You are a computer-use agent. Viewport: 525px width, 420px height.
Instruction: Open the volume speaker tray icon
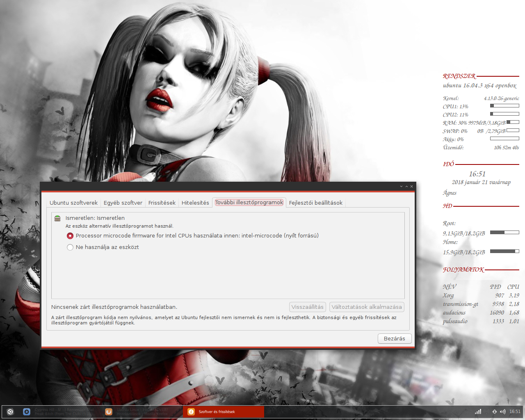point(502,412)
